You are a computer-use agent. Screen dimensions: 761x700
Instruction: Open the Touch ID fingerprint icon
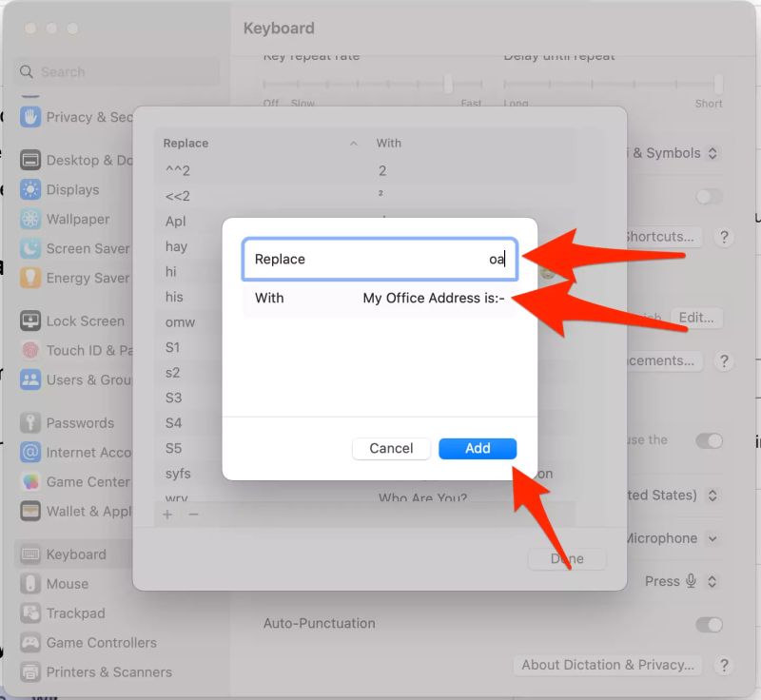click(30, 350)
